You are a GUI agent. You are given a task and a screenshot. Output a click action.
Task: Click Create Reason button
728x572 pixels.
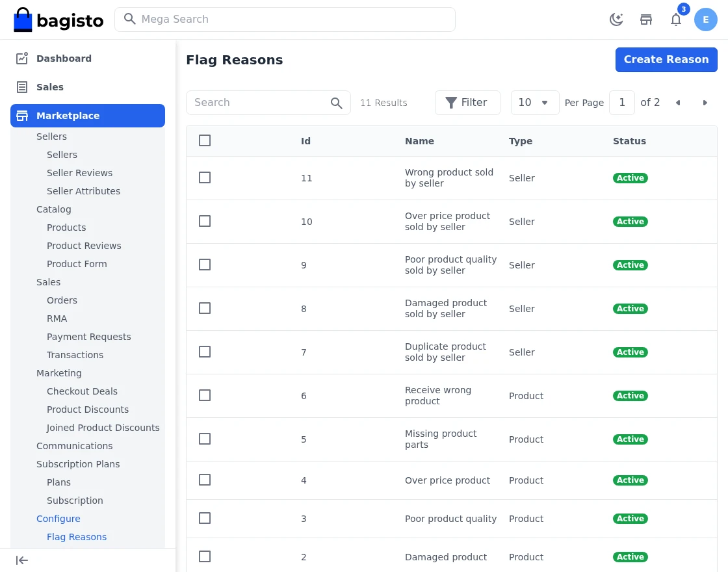pyautogui.click(x=666, y=60)
